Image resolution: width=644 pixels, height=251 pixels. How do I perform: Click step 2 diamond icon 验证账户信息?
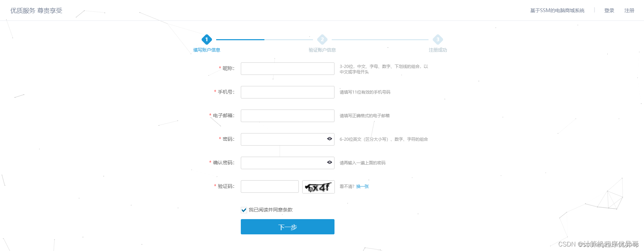[322, 40]
